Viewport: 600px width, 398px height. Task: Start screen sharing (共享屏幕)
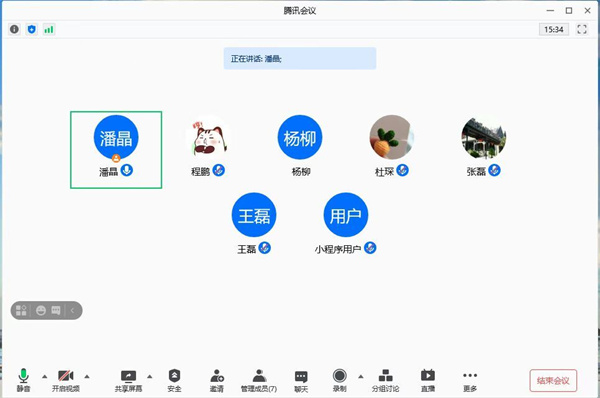[128, 380]
